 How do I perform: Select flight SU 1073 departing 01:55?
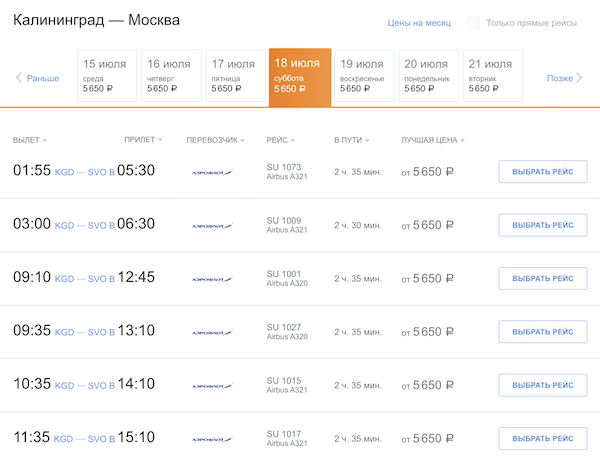click(x=542, y=172)
